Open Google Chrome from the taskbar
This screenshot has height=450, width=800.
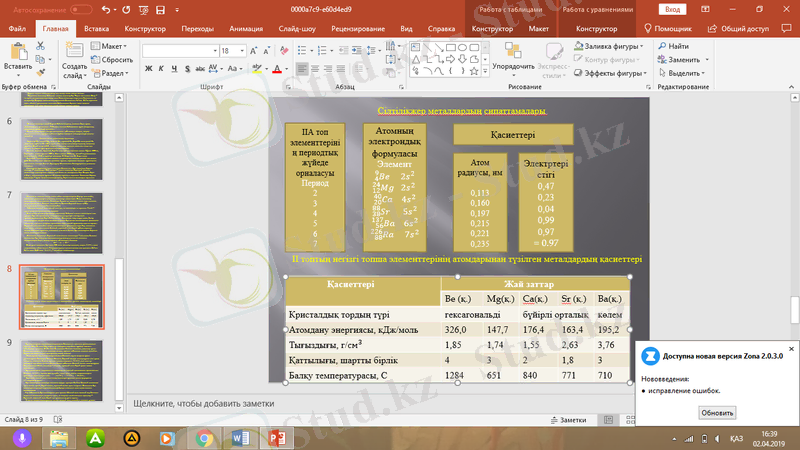[x=204, y=438]
